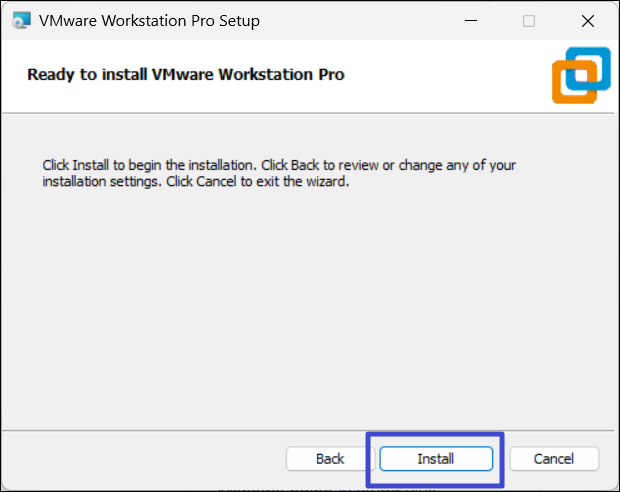The width and height of the screenshot is (620, 492).
Task: Go Back to the previous setup step
Action: (x=330, y=459)
